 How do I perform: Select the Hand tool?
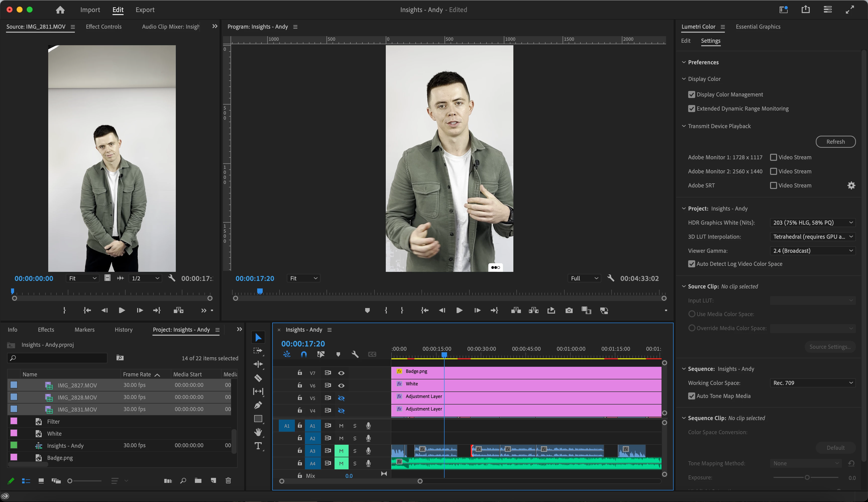258,432
